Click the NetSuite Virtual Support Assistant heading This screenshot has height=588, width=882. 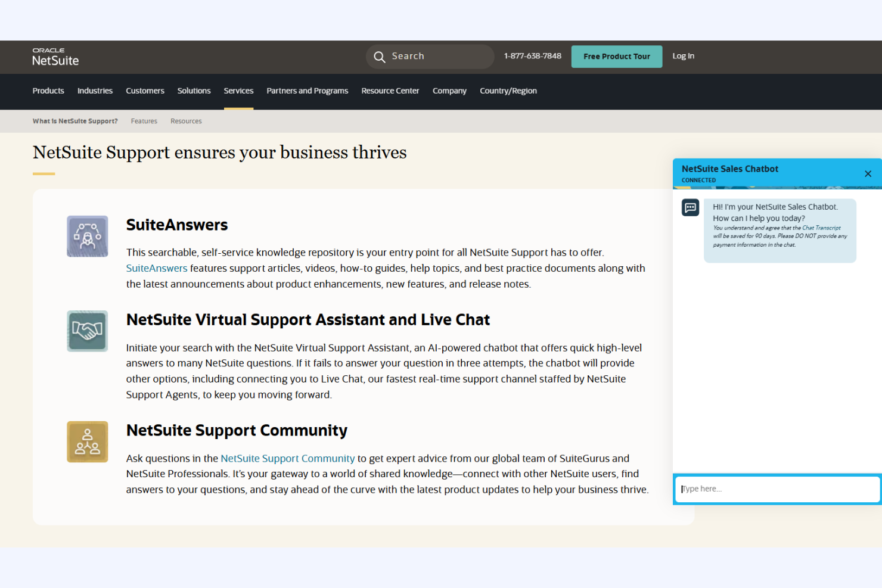(308, 320)
